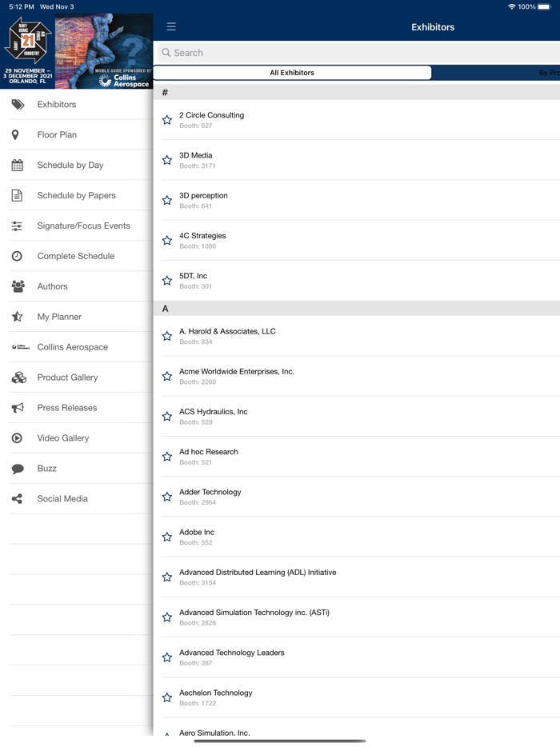Click the exhibitor Search field
This screenshot has width=560, height=747.
(x=360, y=53)
